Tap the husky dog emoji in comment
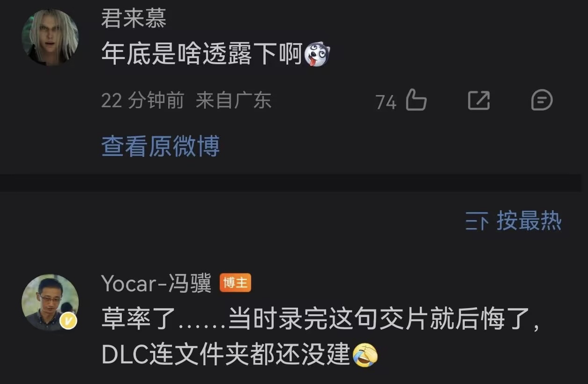The image size is (588, 384). click(317, 55)
